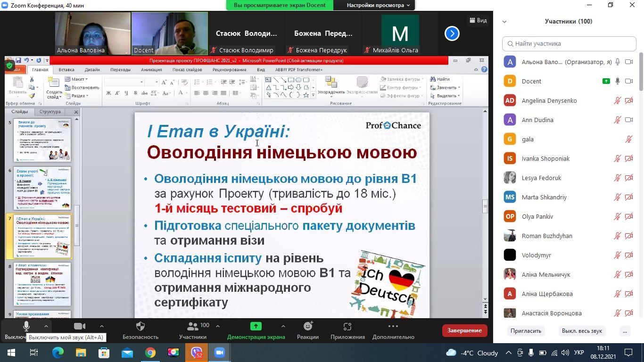Image resolution: width=644 pixels, height=362 pixels.
Task: Click the red End meeting button
Action: (464, 330)
